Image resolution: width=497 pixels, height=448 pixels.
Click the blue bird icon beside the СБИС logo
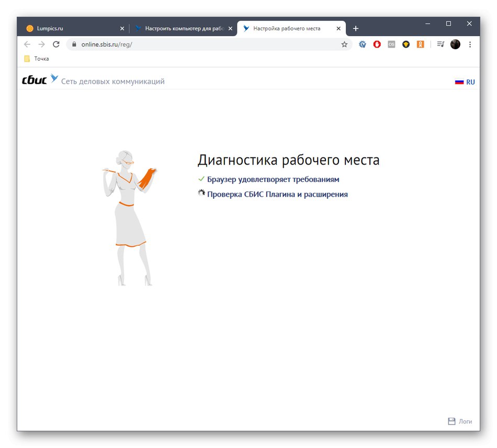[54, 78]
